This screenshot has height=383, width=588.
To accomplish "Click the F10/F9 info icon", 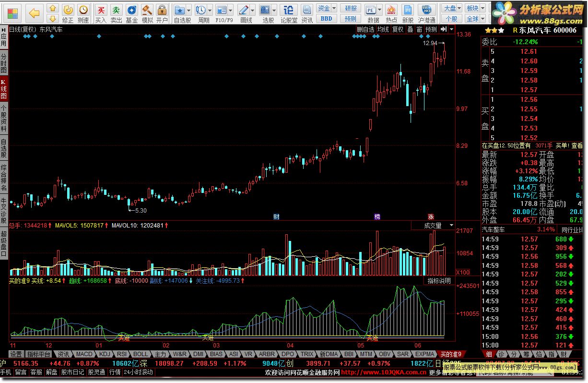I will (x=221, y=10).
